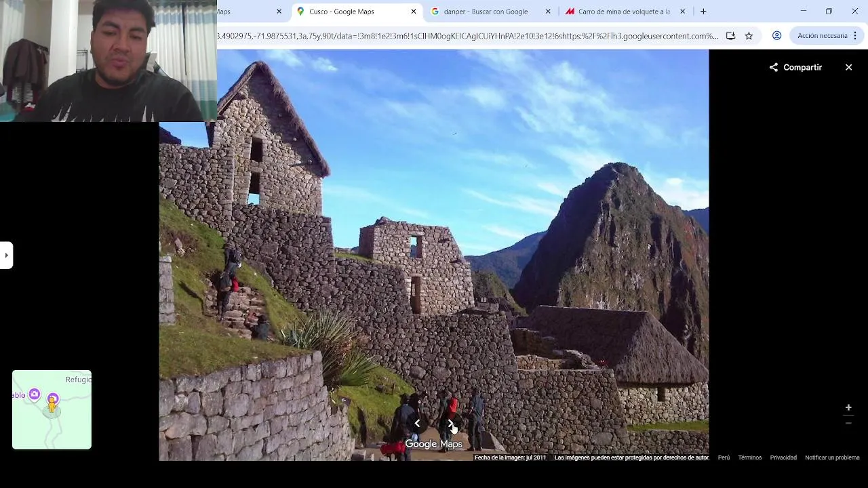Zoom in with the plus button
The height and width of the screenshot is (488, 868).
[848, 407]
